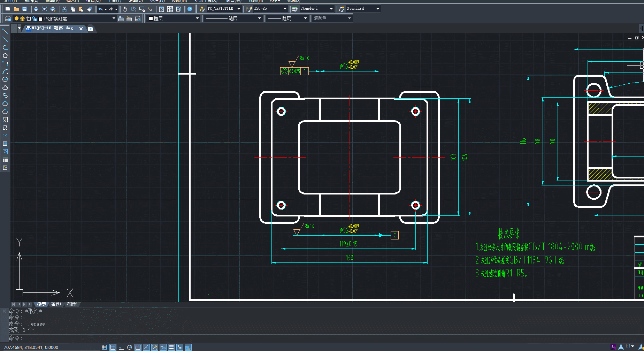The width and height of the screenshot is (644, 351).
Task: Switch to the 布局1 layout tab
Action: (56, 304)
